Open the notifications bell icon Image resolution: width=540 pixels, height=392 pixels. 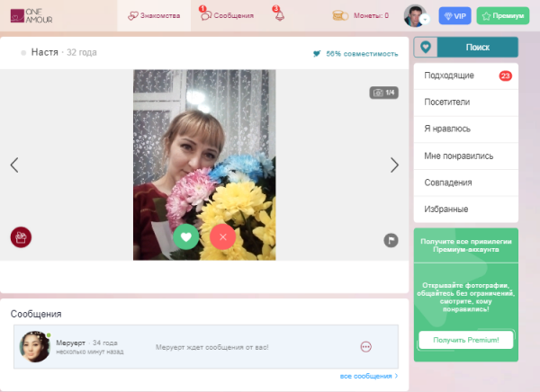point(277,14)
